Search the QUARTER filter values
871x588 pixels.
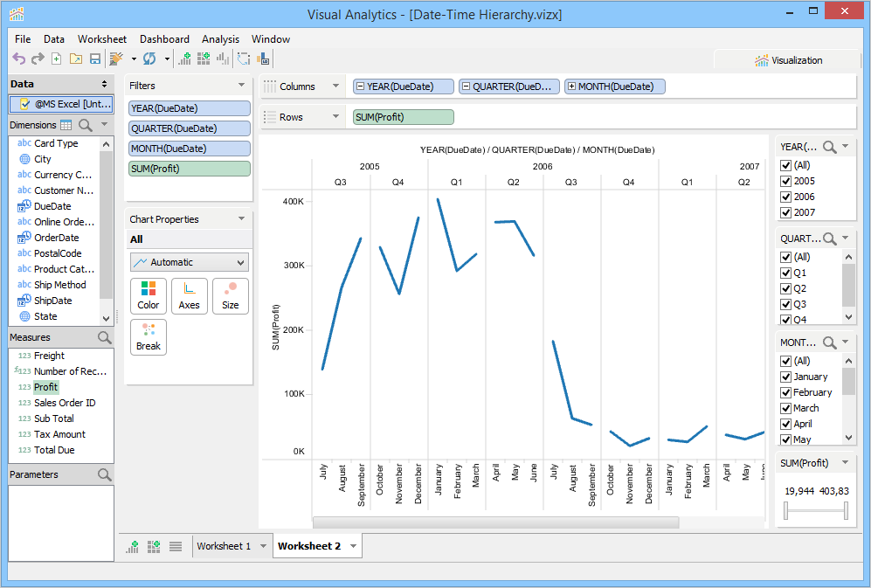[829, 239]
